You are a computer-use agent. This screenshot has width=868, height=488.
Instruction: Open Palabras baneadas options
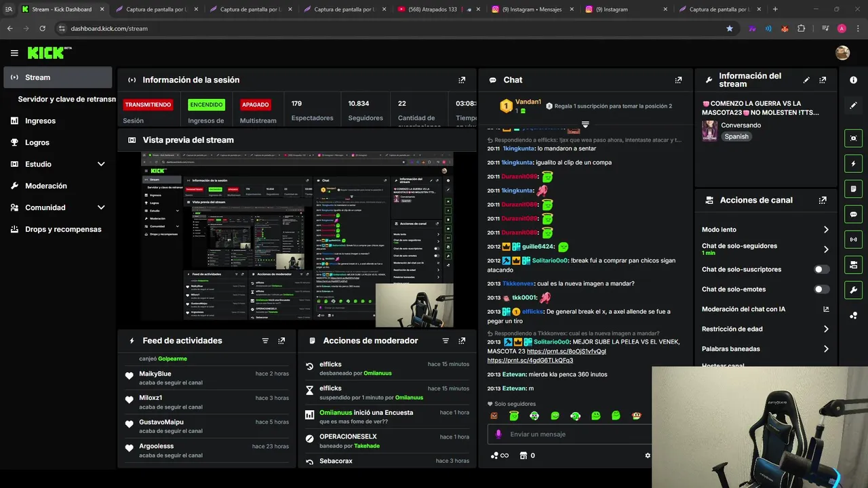click(766, 349)
